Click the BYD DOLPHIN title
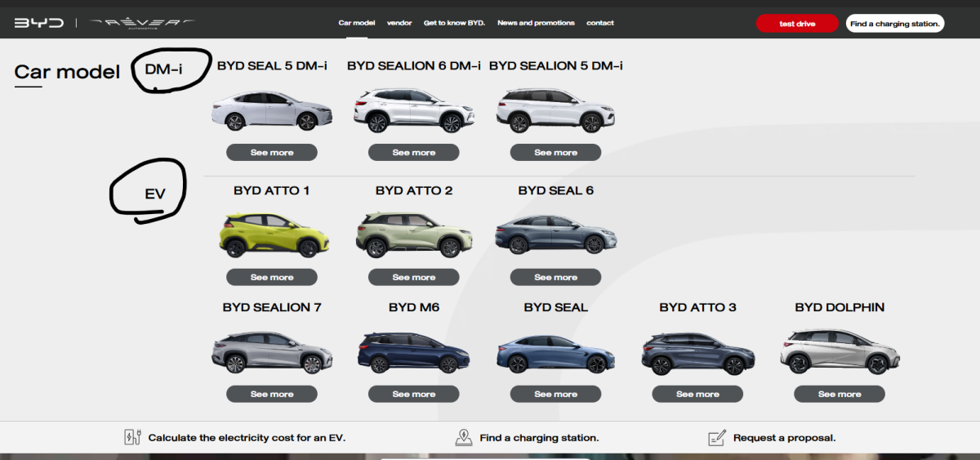Image resolution: width=980 pixels, height=460 pixels. coord(840,307)
